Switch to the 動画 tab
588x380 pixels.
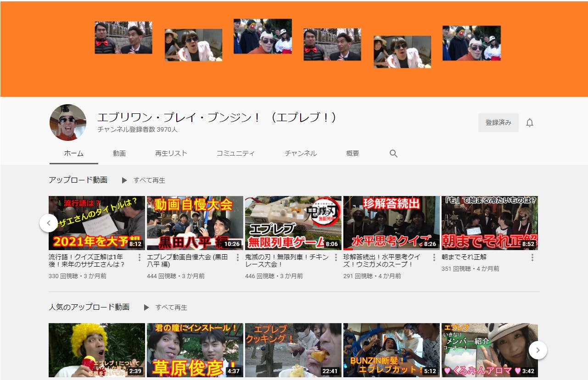point(119,153)
